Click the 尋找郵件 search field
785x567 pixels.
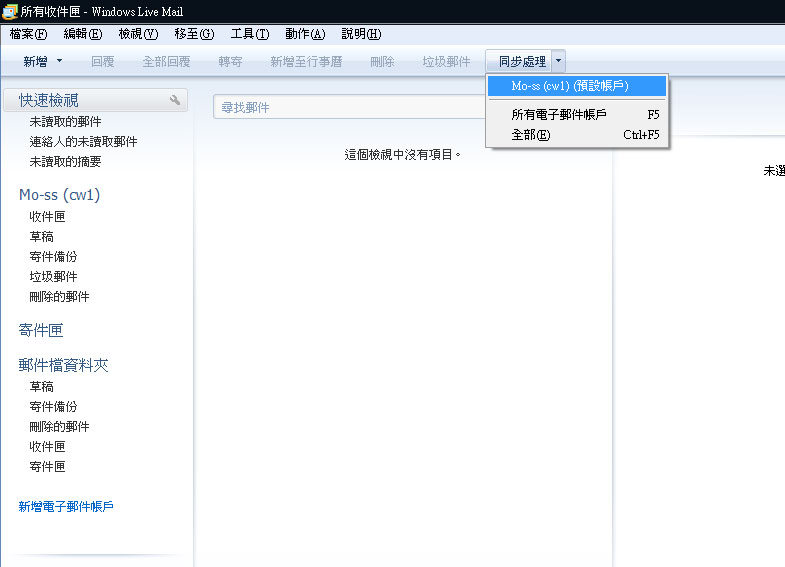(349, 107)
